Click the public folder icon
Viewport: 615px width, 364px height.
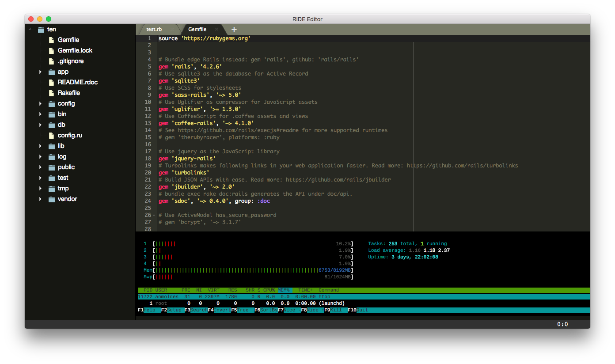coord(51,167)
